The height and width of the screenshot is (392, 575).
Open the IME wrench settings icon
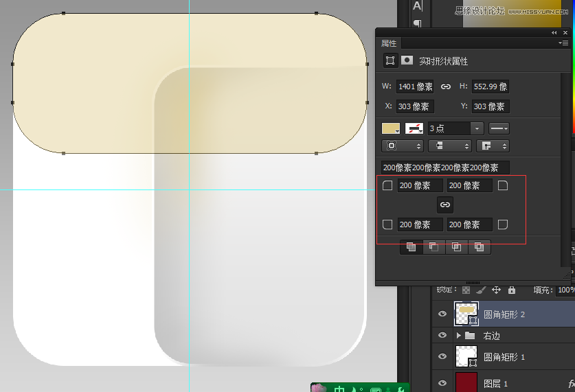click(x=401, y=389)
